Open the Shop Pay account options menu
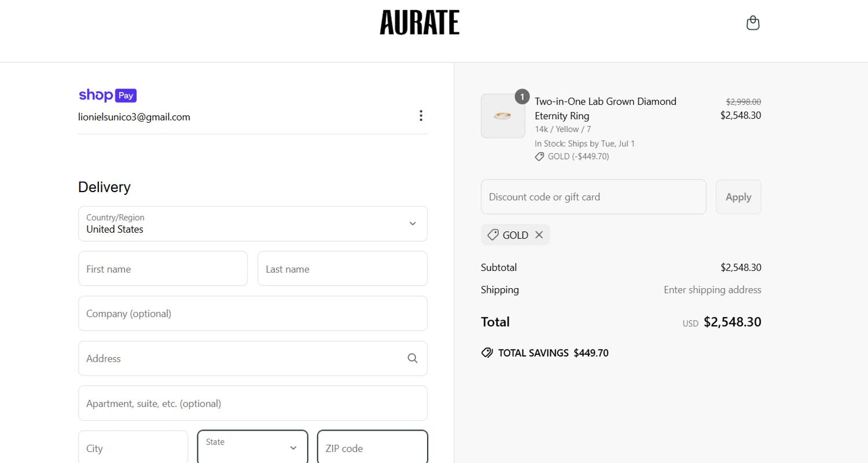 421,116
